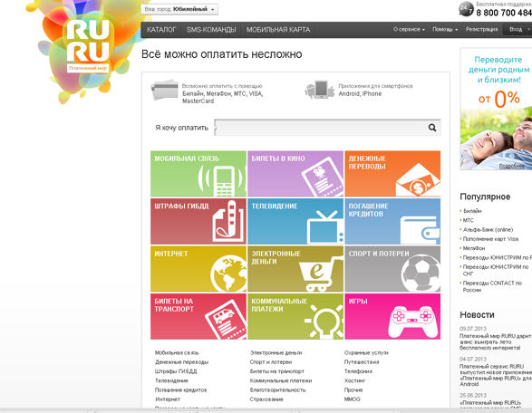Open the Билеты в кино tile
Viewport: 532px width, 413px height.
pos(295,174)
